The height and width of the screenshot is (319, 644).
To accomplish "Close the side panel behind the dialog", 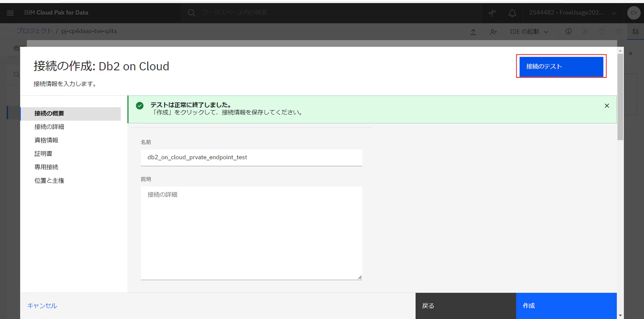I will 630,53.
